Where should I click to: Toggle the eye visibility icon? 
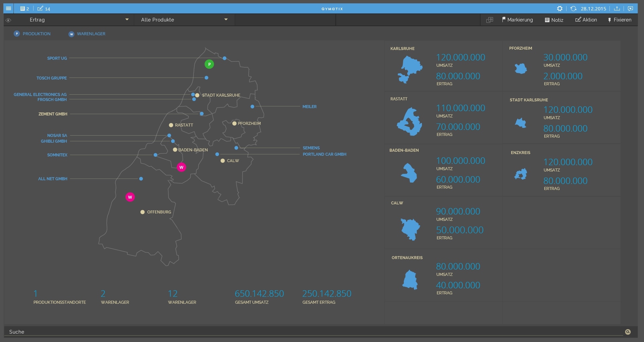tap(8, 20)
